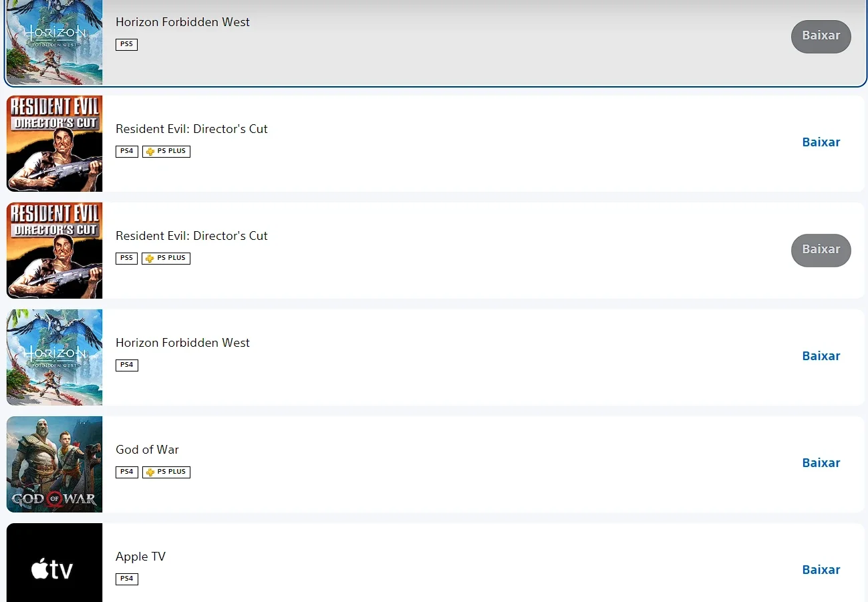This screenshot has width=868, height=602.
Task: Click the Apple TV logo thumbnail
Action: point(55,563)
